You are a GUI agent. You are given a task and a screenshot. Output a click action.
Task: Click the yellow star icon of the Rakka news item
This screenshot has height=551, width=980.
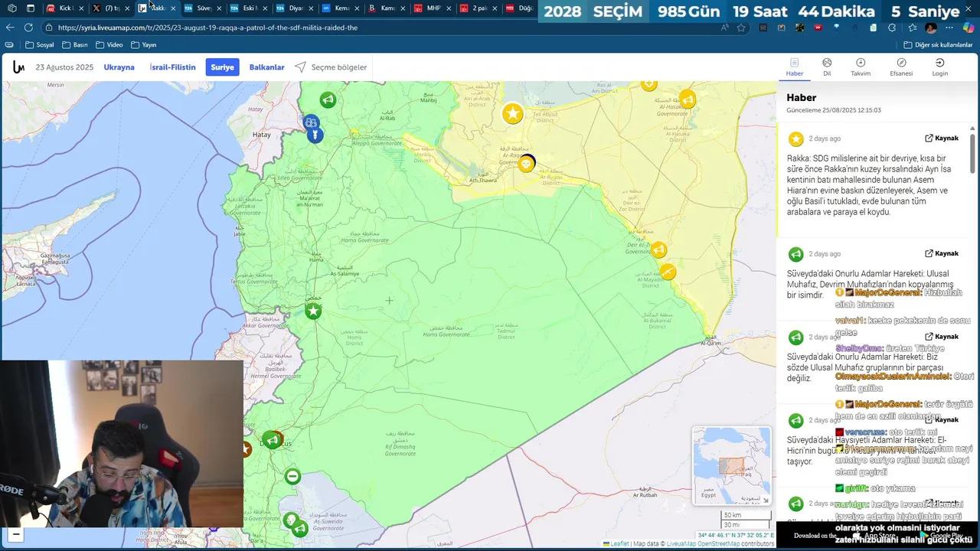[x=796, y=139]
